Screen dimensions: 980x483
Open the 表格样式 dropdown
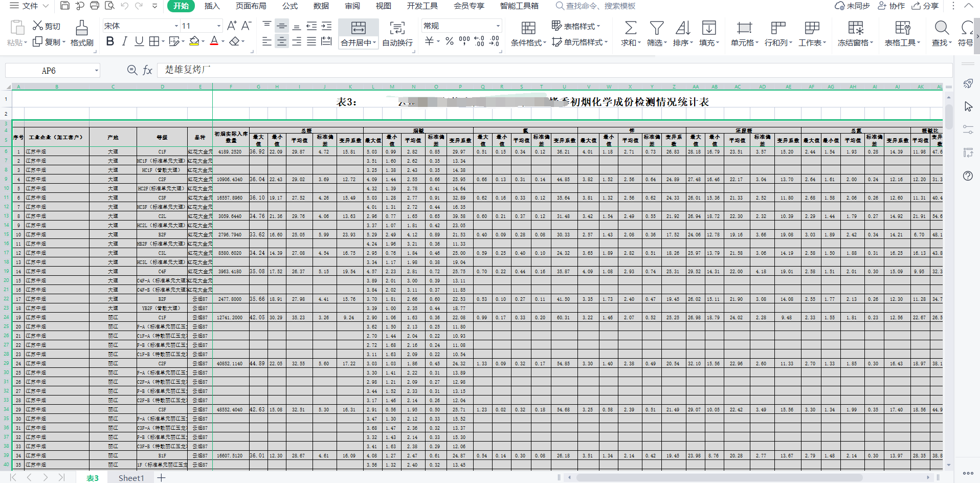point(575,26)
